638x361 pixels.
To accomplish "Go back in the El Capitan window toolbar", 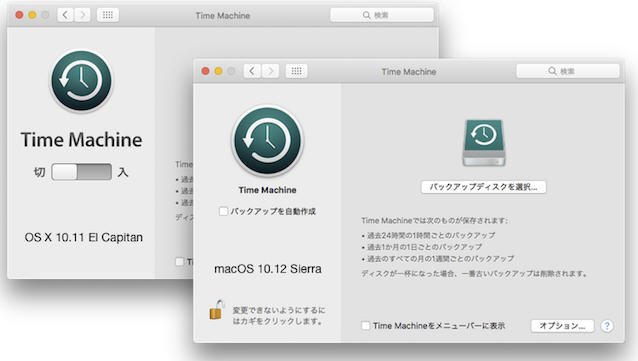I will coord(65,15).
